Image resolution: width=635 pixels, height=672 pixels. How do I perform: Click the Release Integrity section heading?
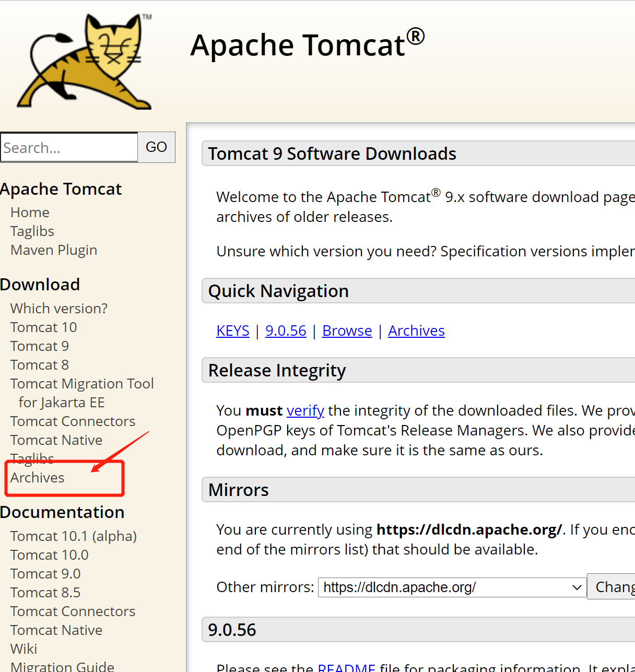tap(277, 371)
